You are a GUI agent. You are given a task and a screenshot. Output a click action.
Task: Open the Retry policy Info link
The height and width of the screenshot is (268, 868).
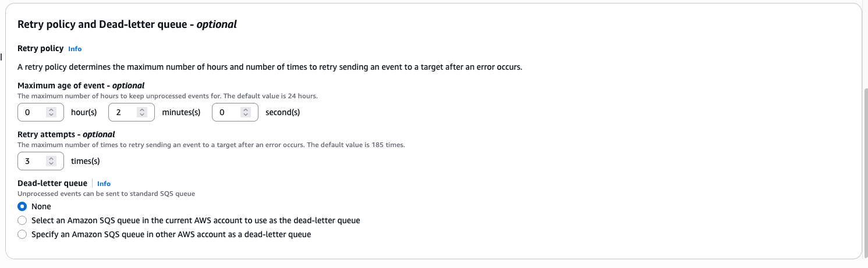coord(75,49)
